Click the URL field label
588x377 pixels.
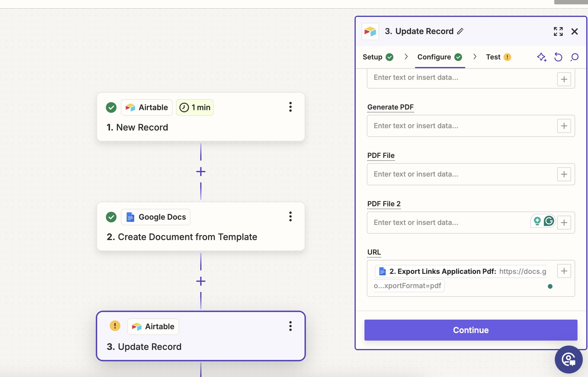click(x=374, y=252)
